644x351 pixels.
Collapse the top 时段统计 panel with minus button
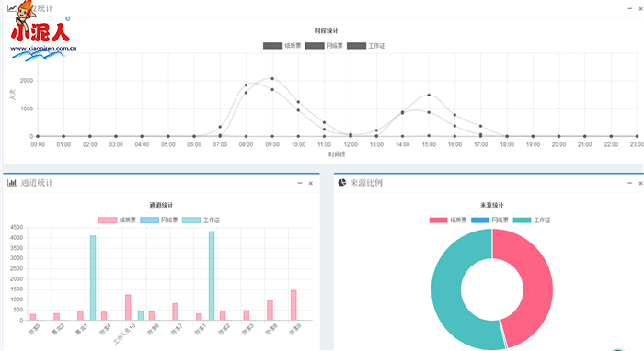click(630, 8)
